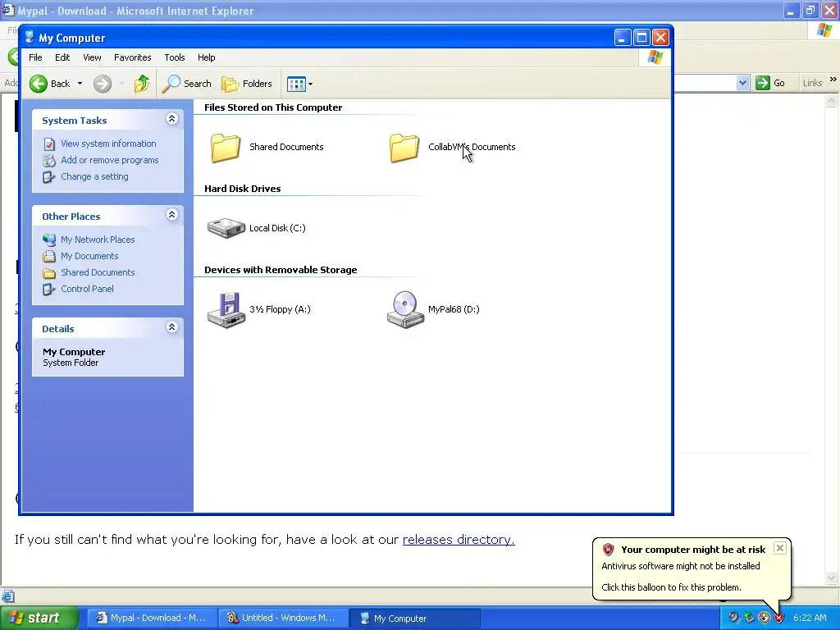Click the first system tray icon
Screen dimensions: 840x630
click(x=733, y=619)
